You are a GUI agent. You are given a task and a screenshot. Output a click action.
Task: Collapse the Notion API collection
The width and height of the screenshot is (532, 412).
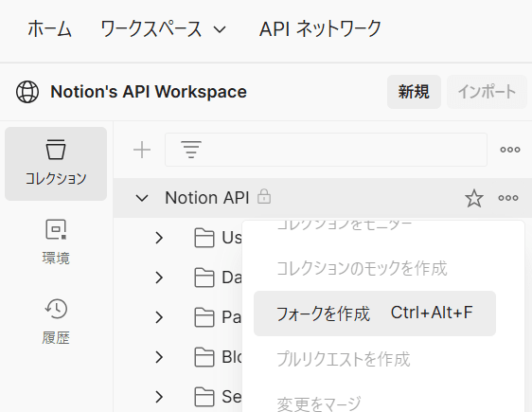point(142,198)
